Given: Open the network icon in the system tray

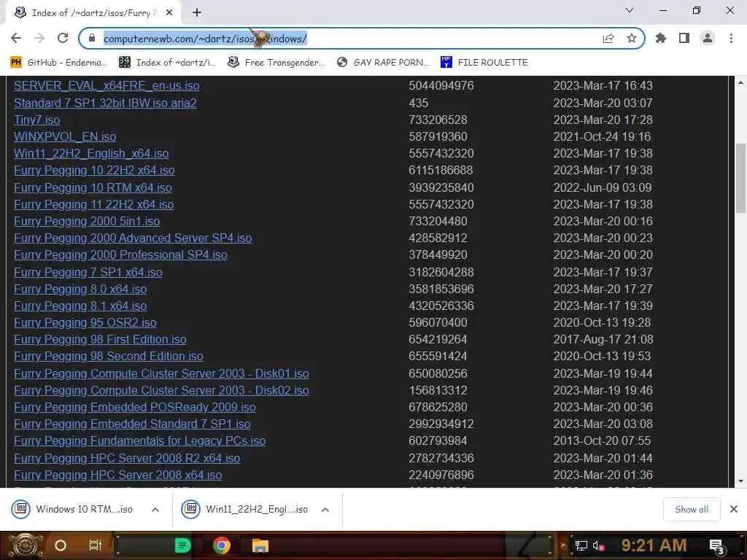Looking at the screenshot, I should click(x=581, y=545).
